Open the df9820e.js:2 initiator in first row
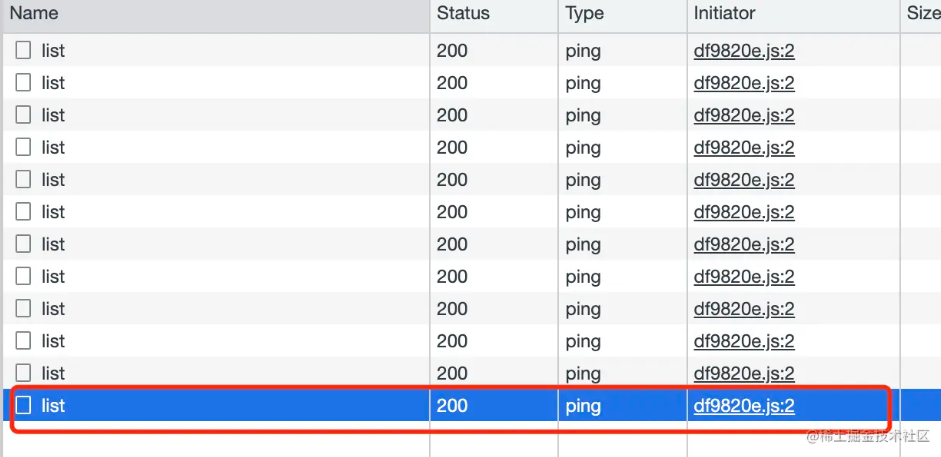Screen dimensions: 941x457 (744, 51)
